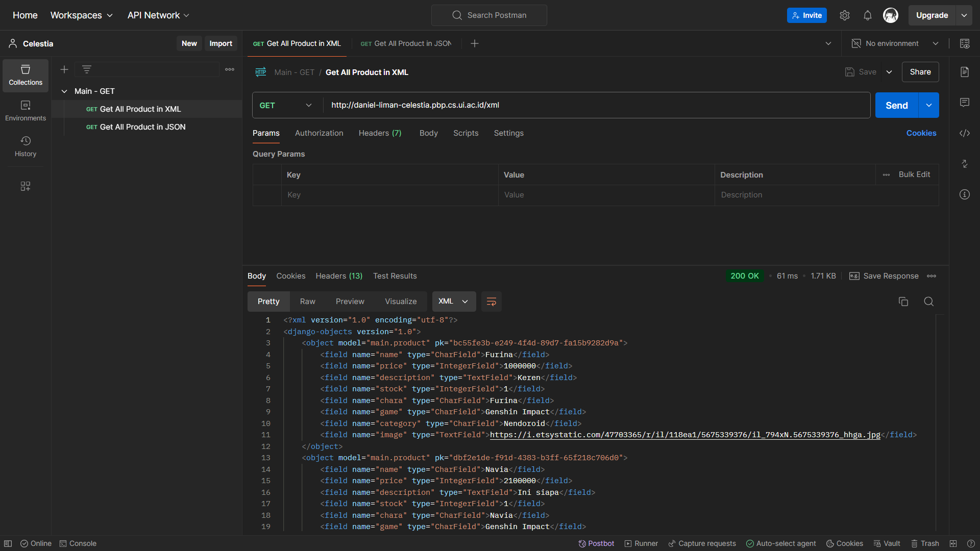Switch to the Authorization tab

click(x=319, y=133)
